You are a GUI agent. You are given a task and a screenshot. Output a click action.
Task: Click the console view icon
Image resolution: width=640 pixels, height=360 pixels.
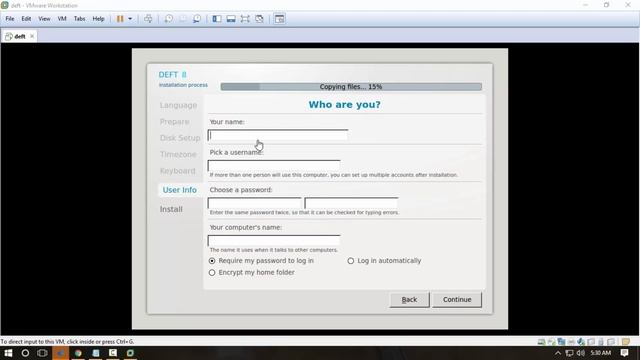[x=280, y=19]
